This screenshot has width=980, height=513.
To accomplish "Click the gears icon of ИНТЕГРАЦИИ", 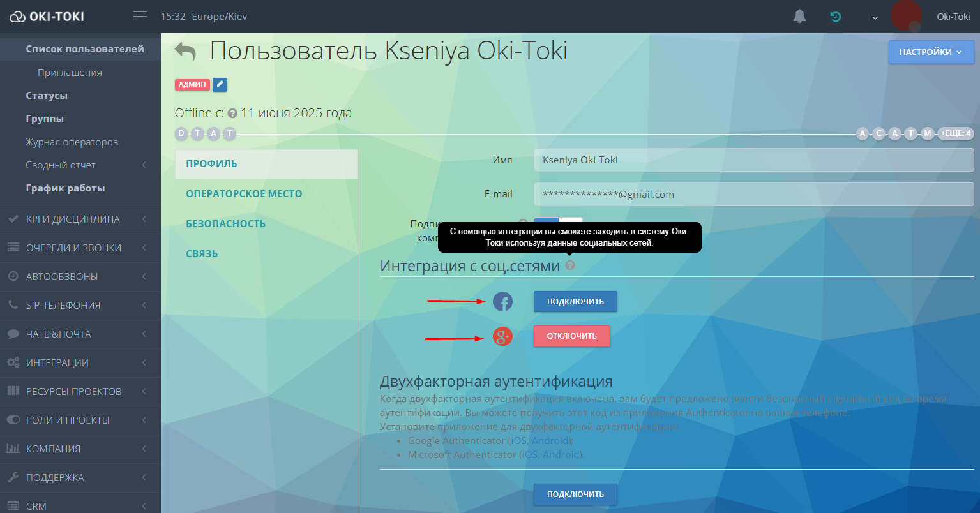I will tap(13, 362).
